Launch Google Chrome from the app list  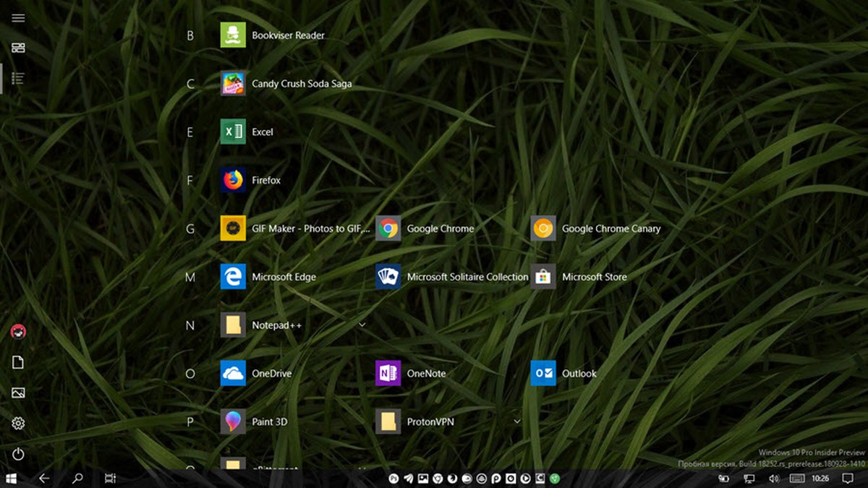[425, 228]
